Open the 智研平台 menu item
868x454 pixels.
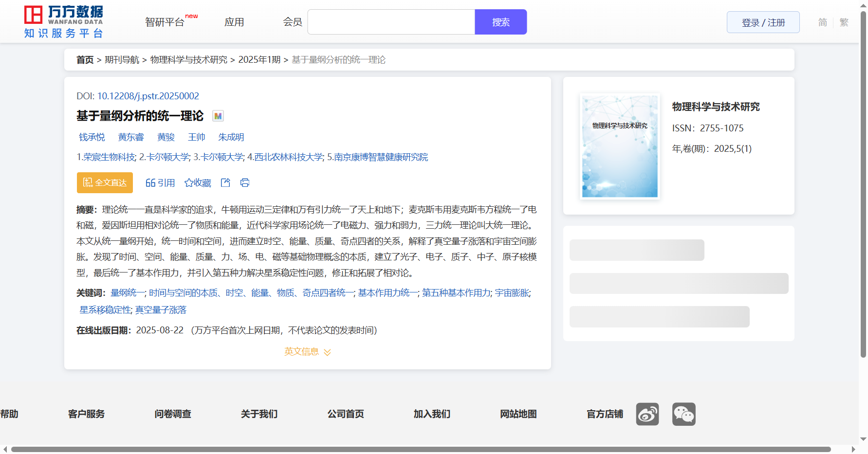(165, 22)
